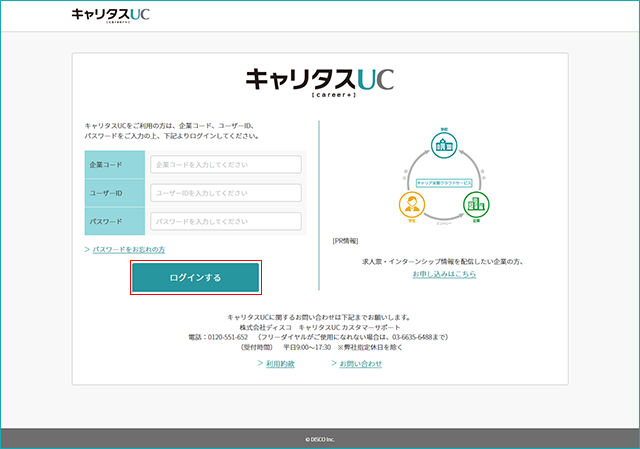Click the large キャリタスUC career+ logo
Viewport: 640px width, 449px height.
[x=320, y=82]
